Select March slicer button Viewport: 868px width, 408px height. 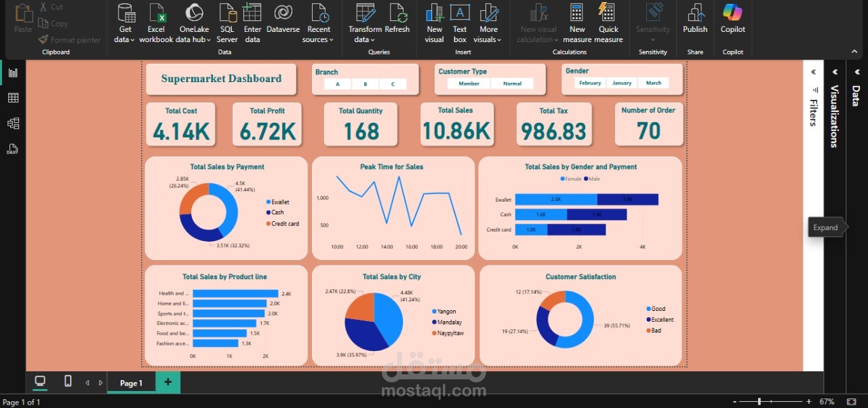click(x=654, y=83)
